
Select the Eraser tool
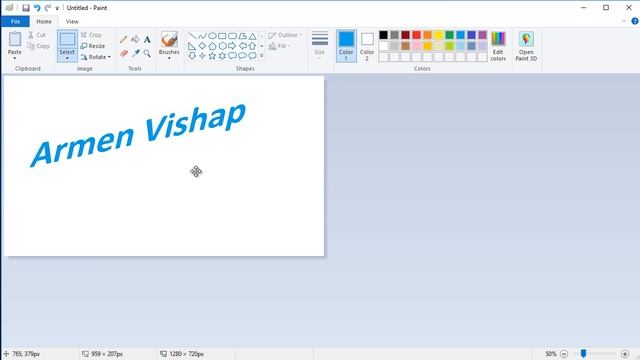click(x=124, y=53)
